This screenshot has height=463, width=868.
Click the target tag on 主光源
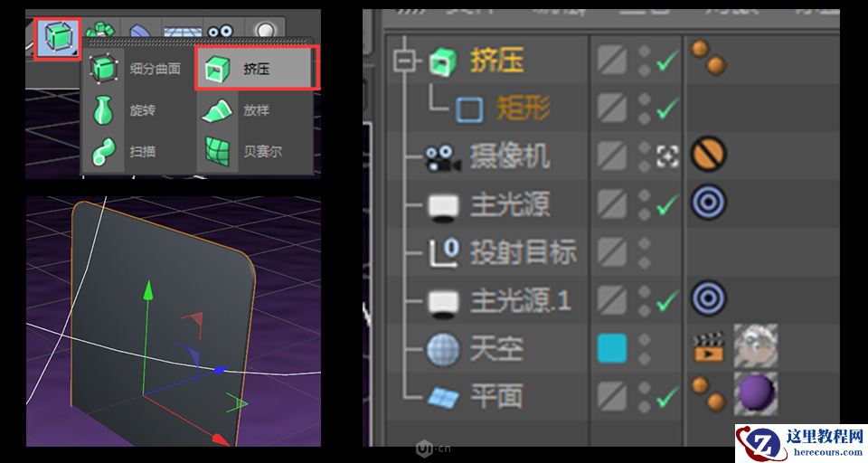[709, 202]
